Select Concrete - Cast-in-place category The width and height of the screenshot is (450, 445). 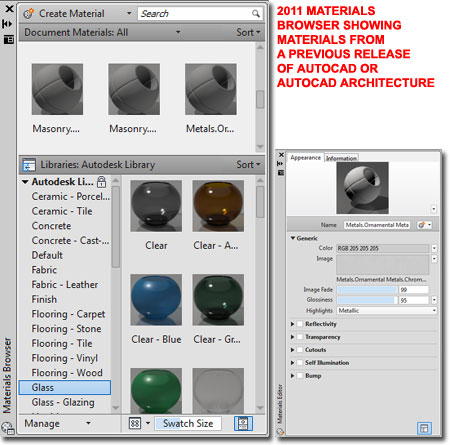[70, 241]
